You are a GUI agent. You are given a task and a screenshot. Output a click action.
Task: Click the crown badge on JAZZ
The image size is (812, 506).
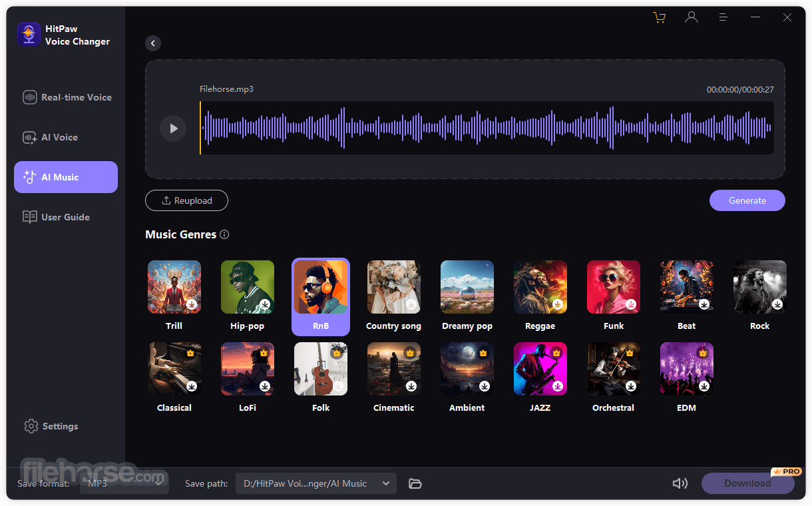click(556, 353)
